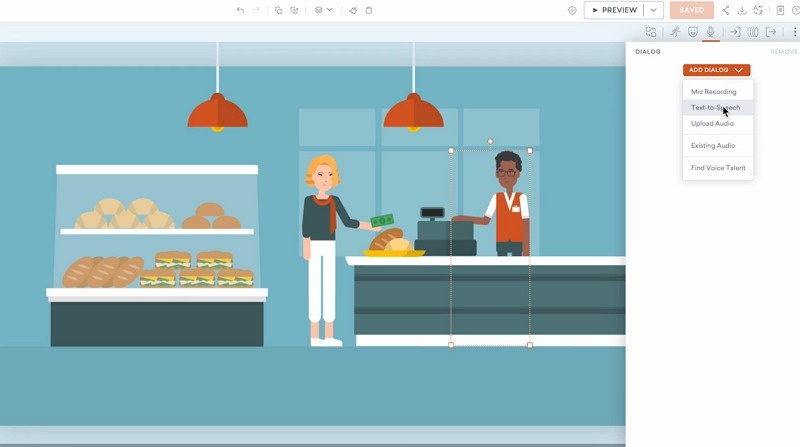Click the delete trash can icon
This screenshot has height=447, width=800.
click(x=369, y=10)
